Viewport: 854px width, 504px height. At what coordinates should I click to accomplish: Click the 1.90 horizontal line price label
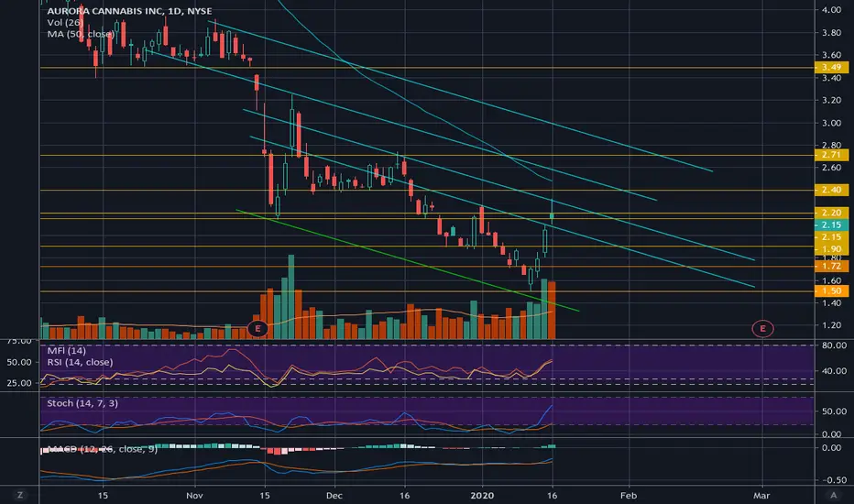[x=831, y=249]
